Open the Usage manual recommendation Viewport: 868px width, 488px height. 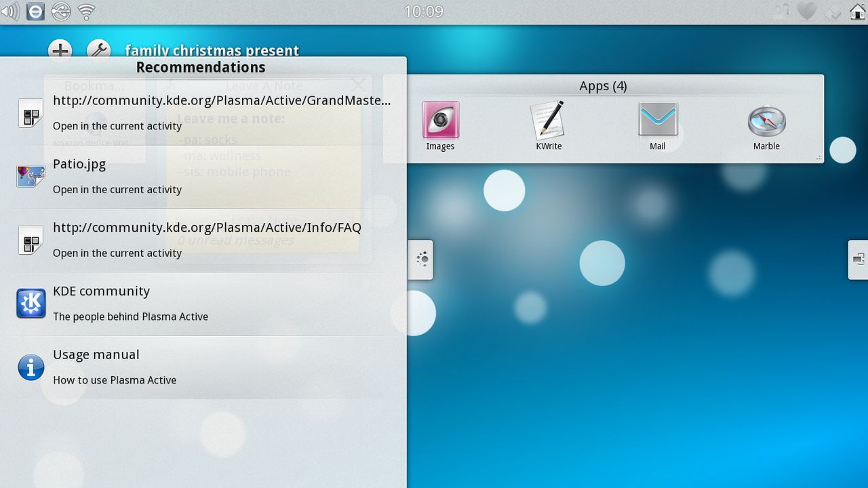203,367
